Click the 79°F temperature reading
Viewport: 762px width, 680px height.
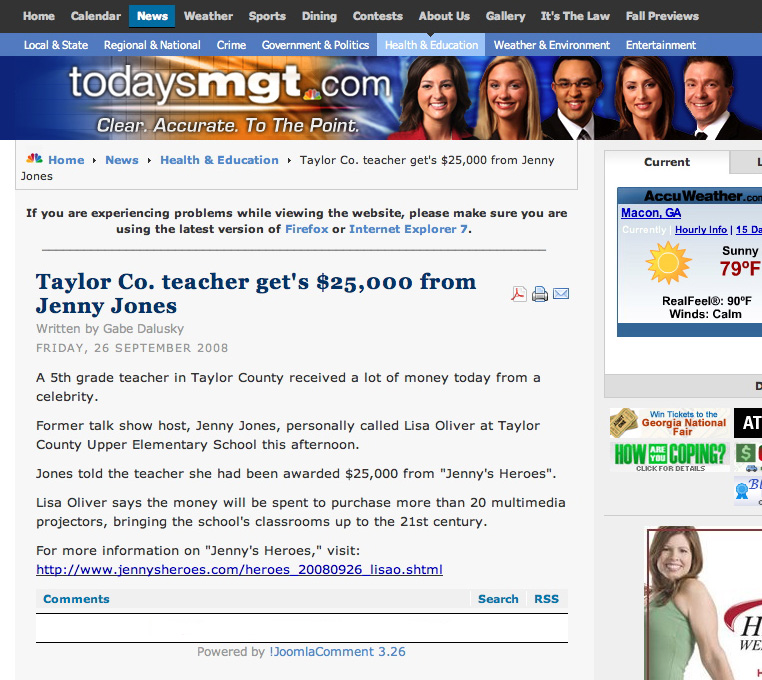point(740,268)
